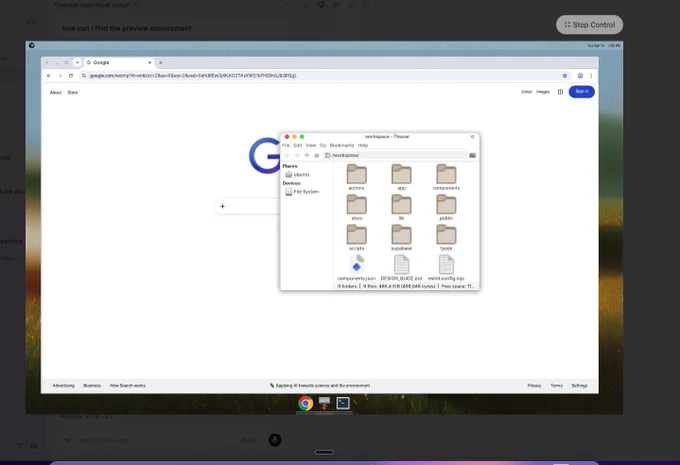Open Thunar Bookmarks menu
Viewport: 680px width, 465px height.
point(342,145)
